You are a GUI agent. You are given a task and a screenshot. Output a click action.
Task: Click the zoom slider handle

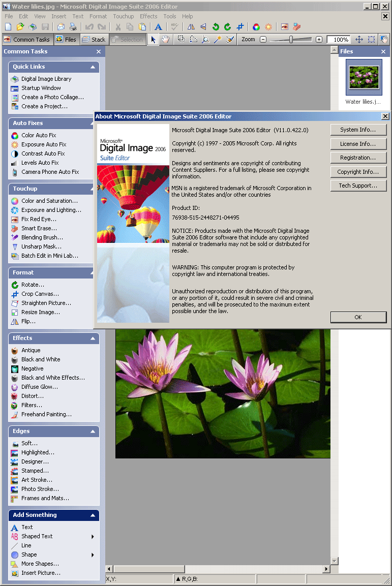point(291,40)
